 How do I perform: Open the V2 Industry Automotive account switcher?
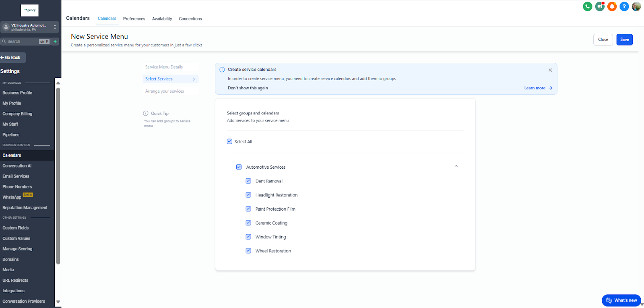(30, 27)
